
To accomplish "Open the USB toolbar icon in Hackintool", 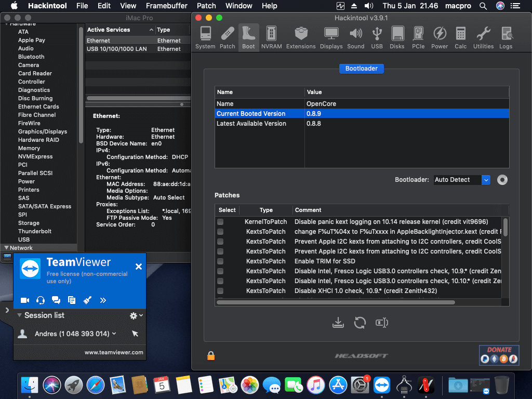I will (377, 37).
